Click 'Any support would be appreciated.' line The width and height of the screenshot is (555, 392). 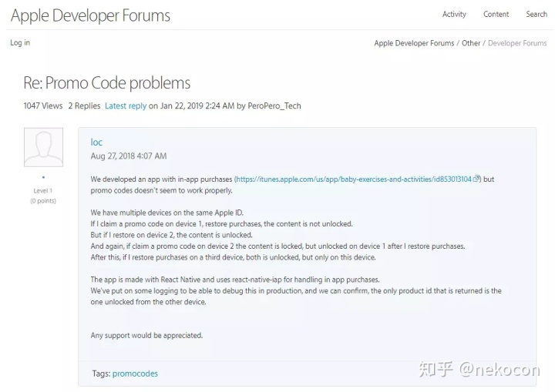tap(146, 335)
